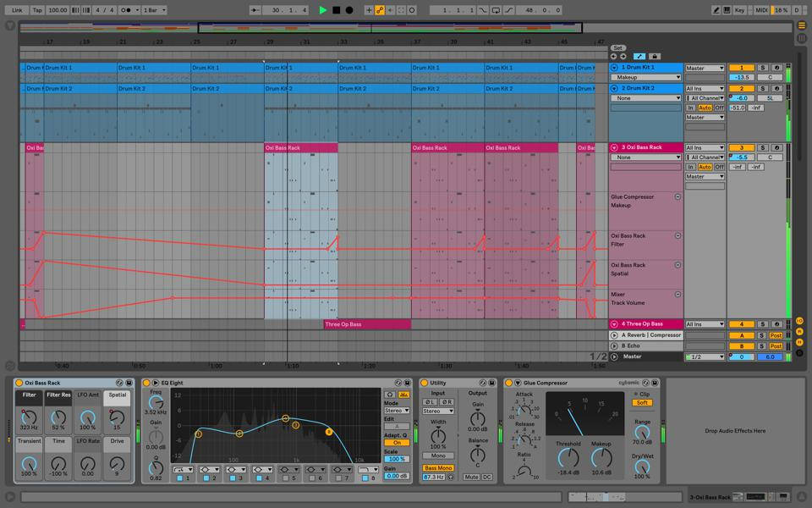Open EQ Eight Mode Stereo dropdown
The width and height of the screenshot is (812, 508).
click(x=397, y=411)
